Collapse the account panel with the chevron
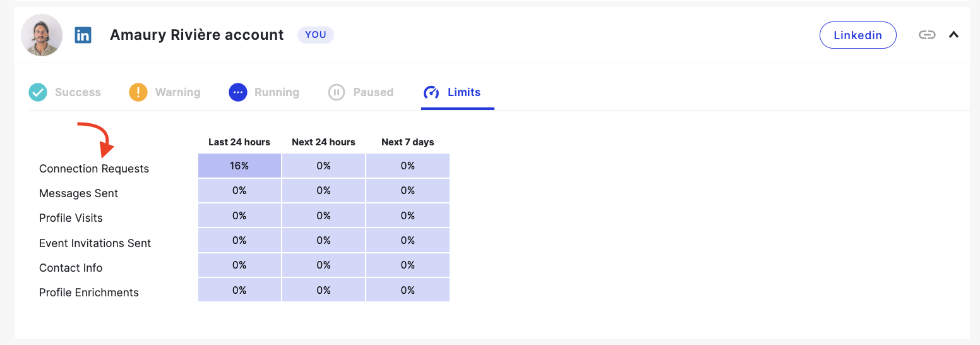Image resolution: width=980 pixels, height=345 pixels. [x=953, y=35]
